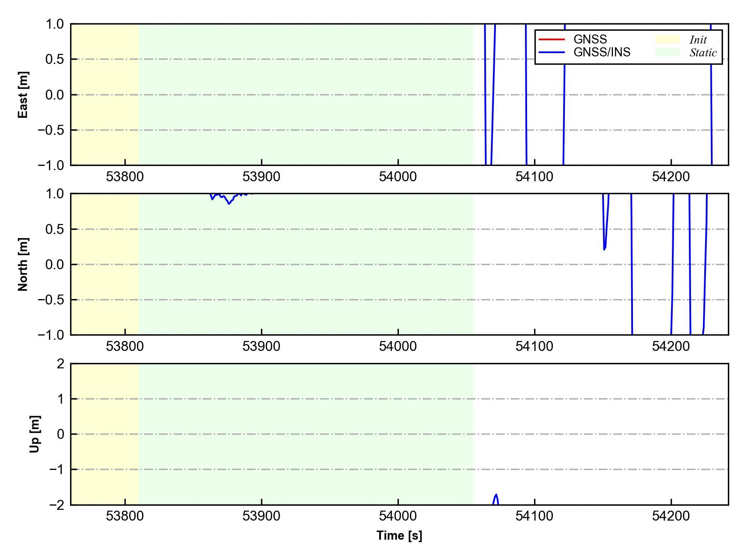The image size is (747, 560).
Task: Click the 54200 tick label below Up plot
Action: (671, 516)
